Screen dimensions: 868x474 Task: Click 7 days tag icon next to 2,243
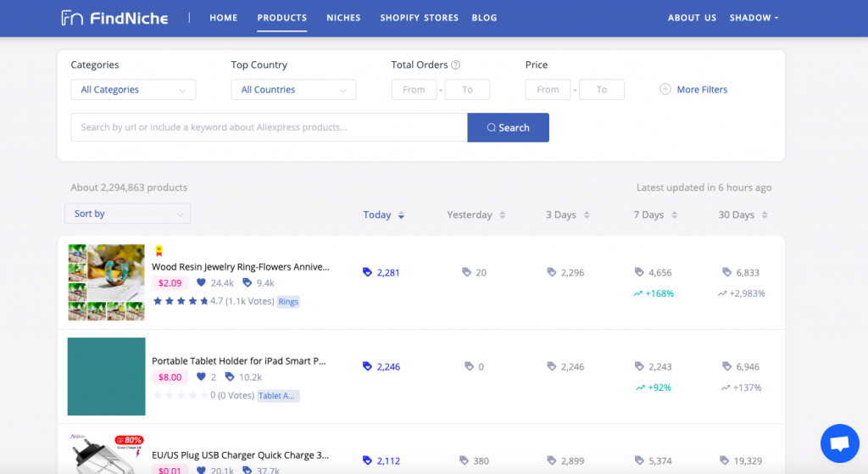click(x=639, y=366)
